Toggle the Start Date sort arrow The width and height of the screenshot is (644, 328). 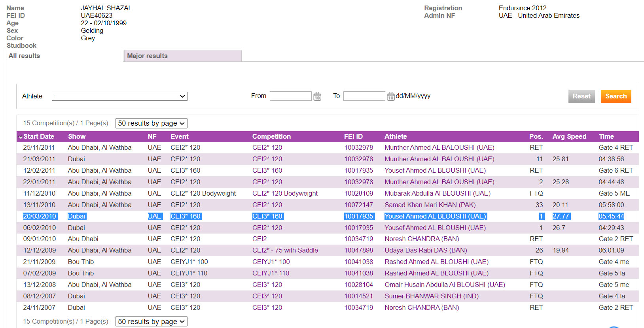21,137
